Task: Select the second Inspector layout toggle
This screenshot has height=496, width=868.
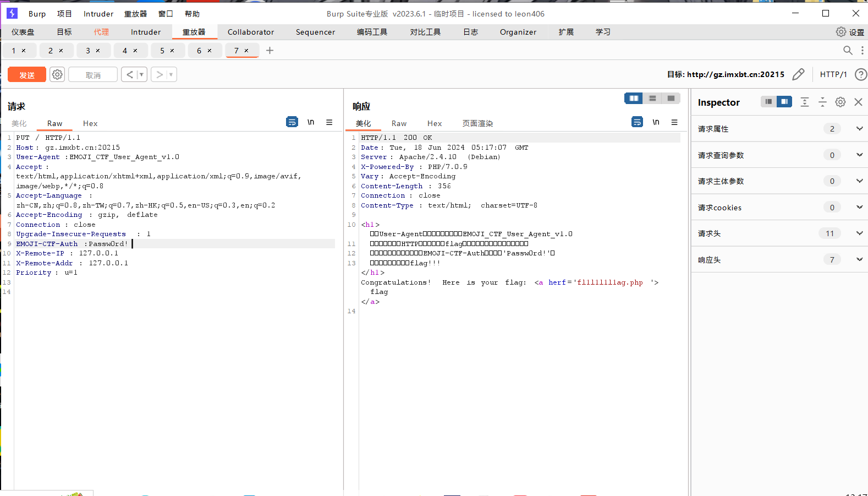Action: click(x=784, y=102)
